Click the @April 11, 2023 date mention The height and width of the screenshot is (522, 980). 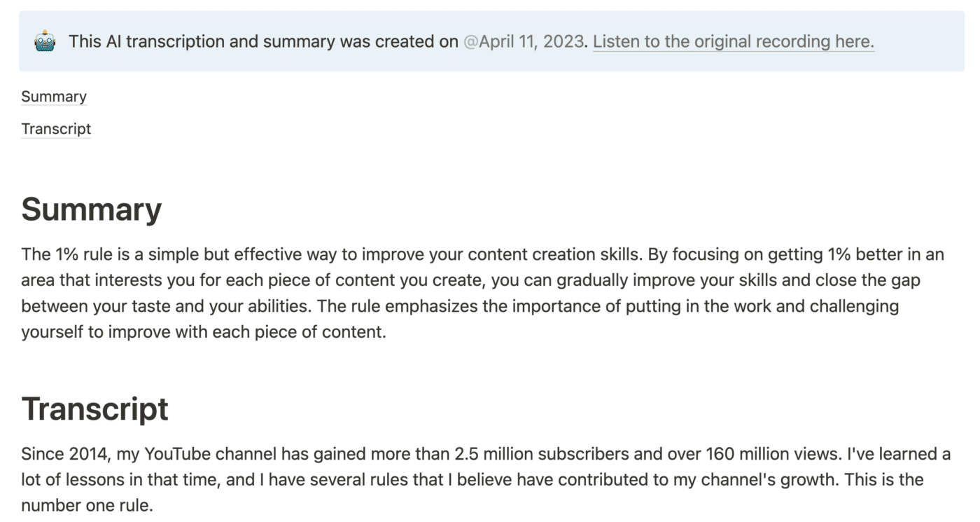click(523, 41)
